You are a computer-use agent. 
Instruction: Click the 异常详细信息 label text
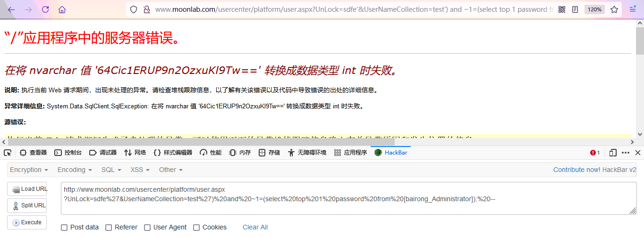(25, 106)
